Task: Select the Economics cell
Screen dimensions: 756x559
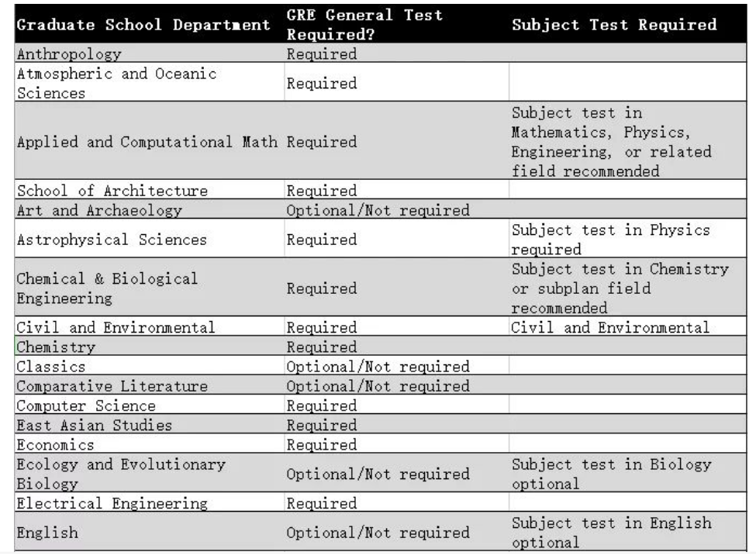Action: [54, 445]
